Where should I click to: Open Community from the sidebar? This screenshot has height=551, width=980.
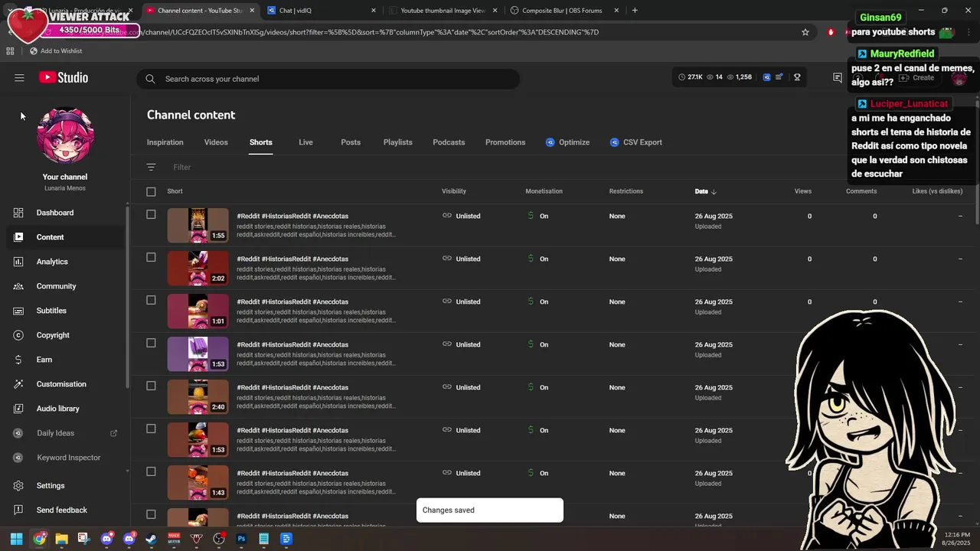(x=56, y=286)
